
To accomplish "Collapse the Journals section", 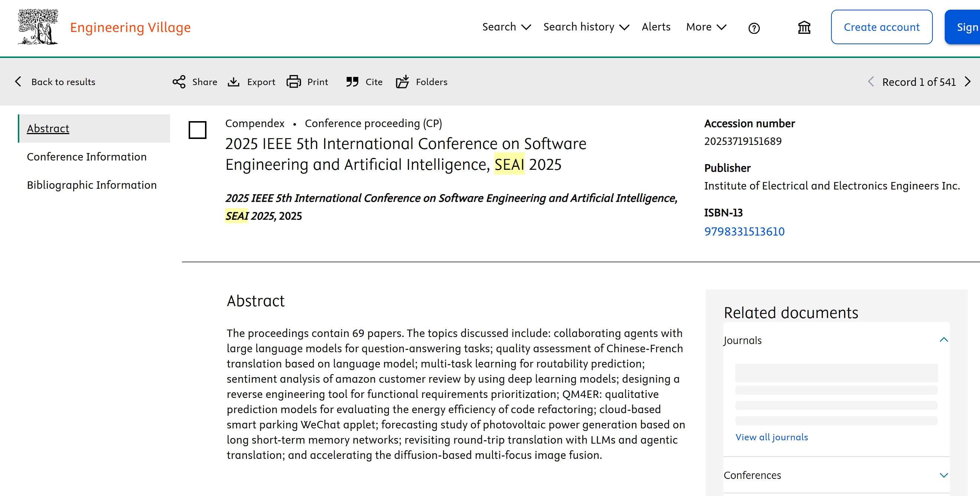I will [x=944, y=340].
